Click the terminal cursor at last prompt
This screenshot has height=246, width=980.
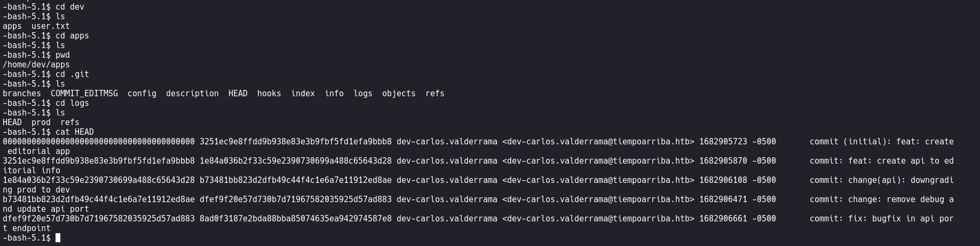tap(58, 237)
